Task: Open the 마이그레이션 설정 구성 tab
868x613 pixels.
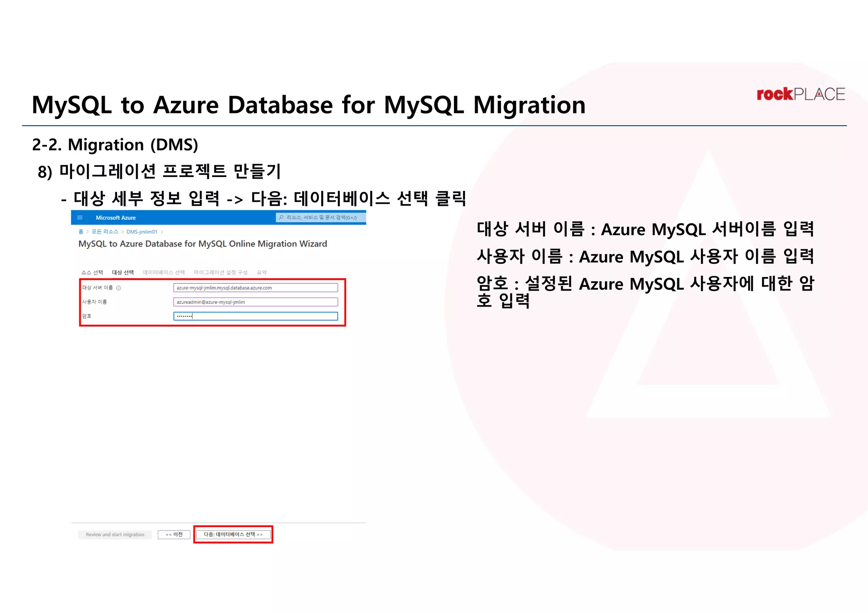Action: [x=221, y=272]
